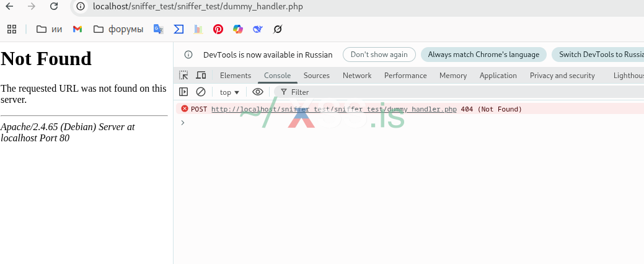Image resolution: width=644 pixels, height=264 pixels.
Task: Open the Copilot bookmark
Action: (x=238, y=29)
